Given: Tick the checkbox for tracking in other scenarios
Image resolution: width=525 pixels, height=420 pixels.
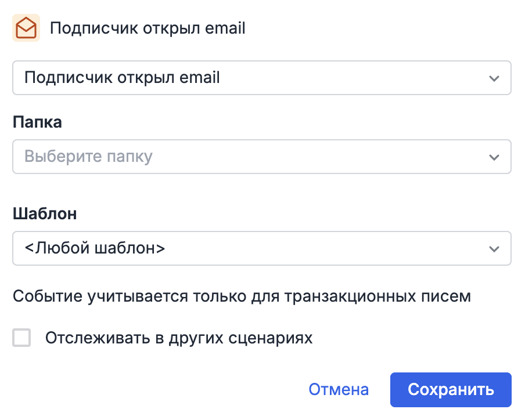Looking at the screenshot, I should 21,338.
